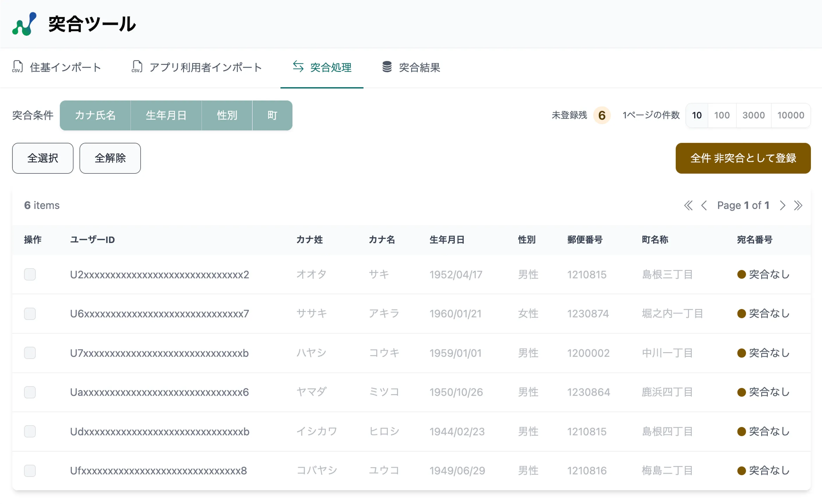Toggle the 町 matching condition
The image size is (822, 504).
(272, 115)
